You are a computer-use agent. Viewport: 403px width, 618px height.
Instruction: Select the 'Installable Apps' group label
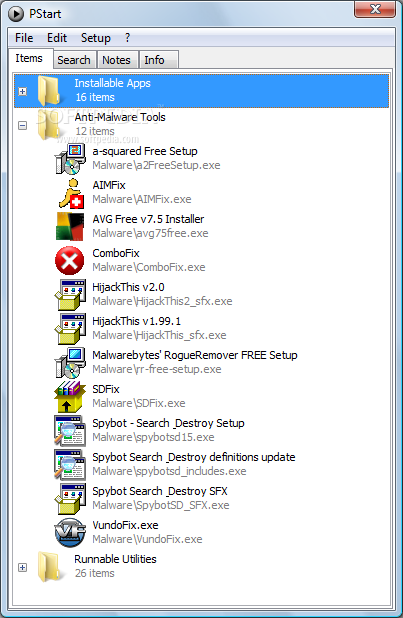112,83
